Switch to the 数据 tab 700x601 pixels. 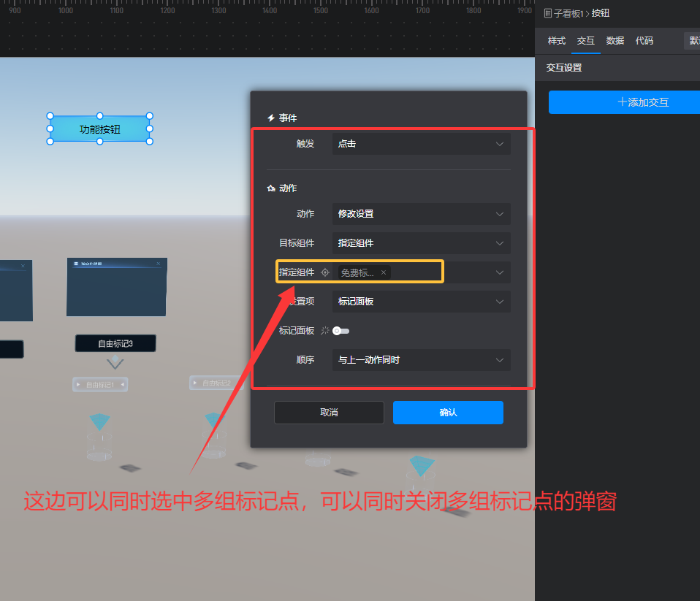(615, 41)
